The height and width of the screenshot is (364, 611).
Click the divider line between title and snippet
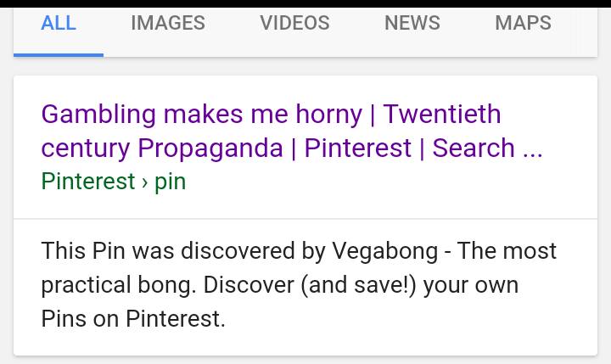305,219
